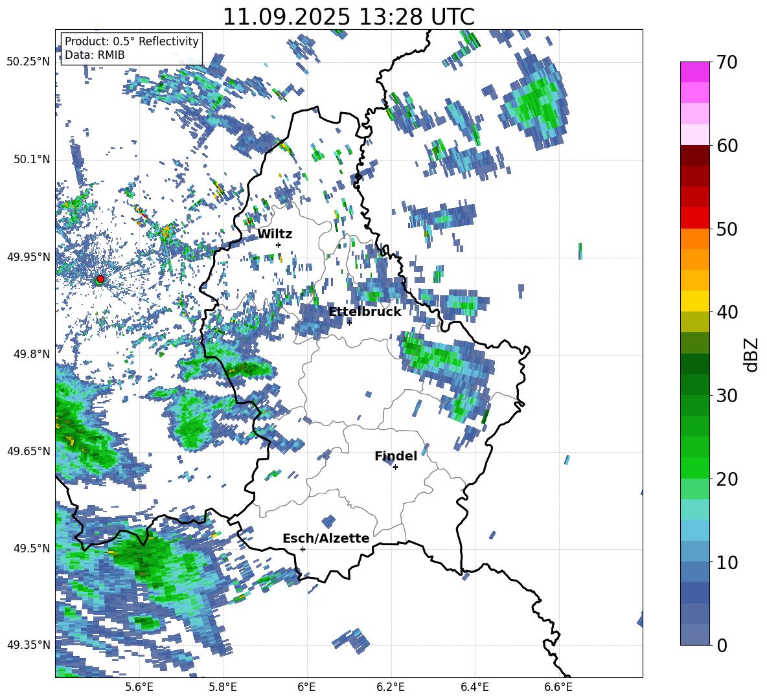Click the 49.5°N latitude label
Image resolution: width=767 pixels, height=700 pixels.
click(31, 548)
